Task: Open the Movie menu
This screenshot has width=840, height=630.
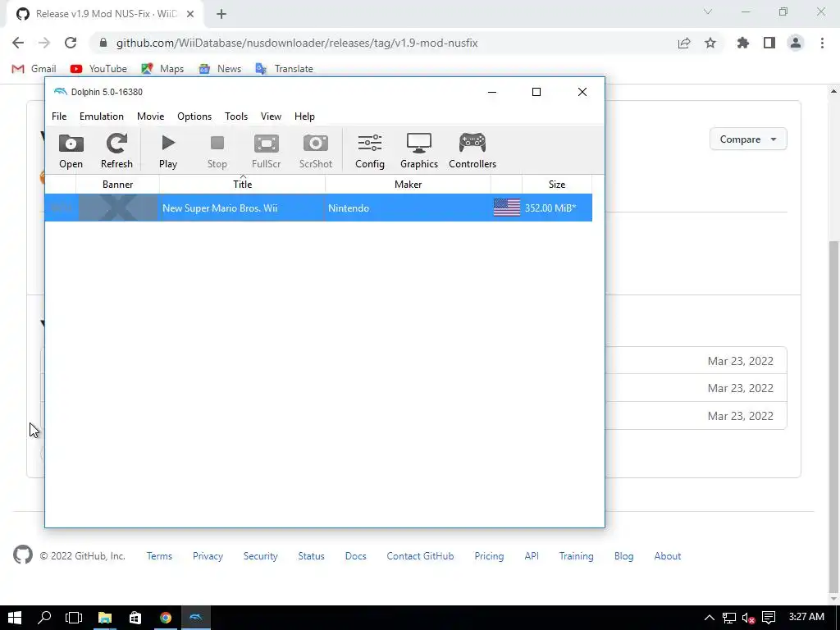Action: coord(151,116)
